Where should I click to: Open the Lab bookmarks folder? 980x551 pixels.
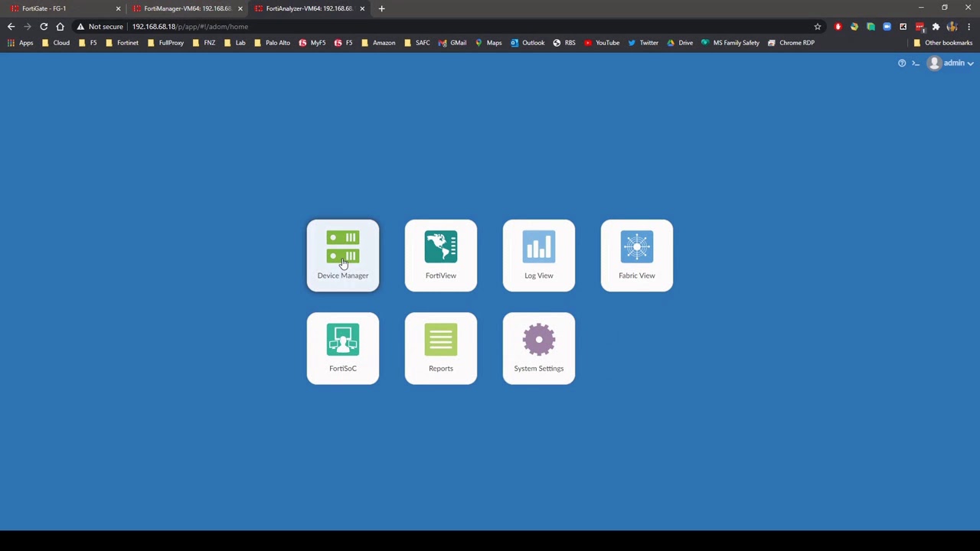235,43
